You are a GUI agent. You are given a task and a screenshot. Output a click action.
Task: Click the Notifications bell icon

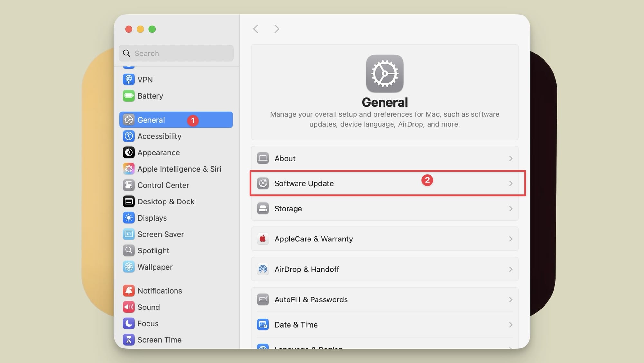(128, 291)
